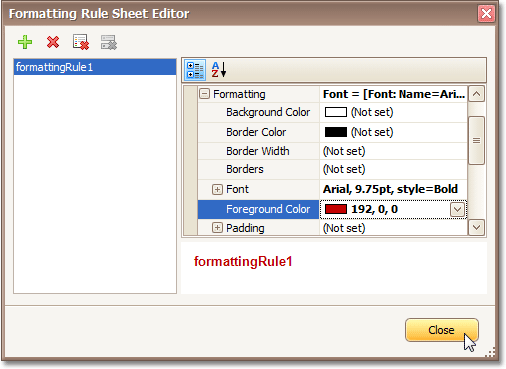Select the Borders property row
506x369 pixels.
tap(333, 169)
